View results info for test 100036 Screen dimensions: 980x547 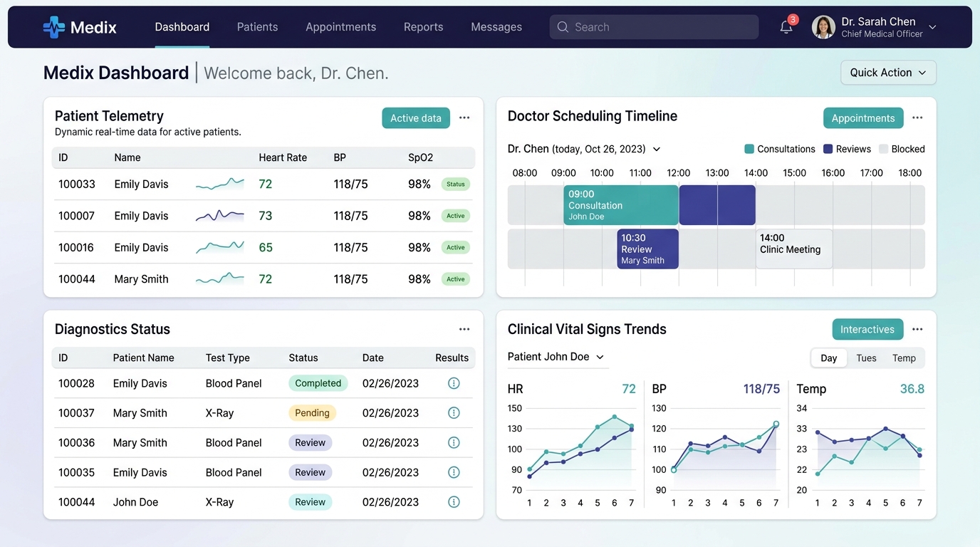pos(454,442)
